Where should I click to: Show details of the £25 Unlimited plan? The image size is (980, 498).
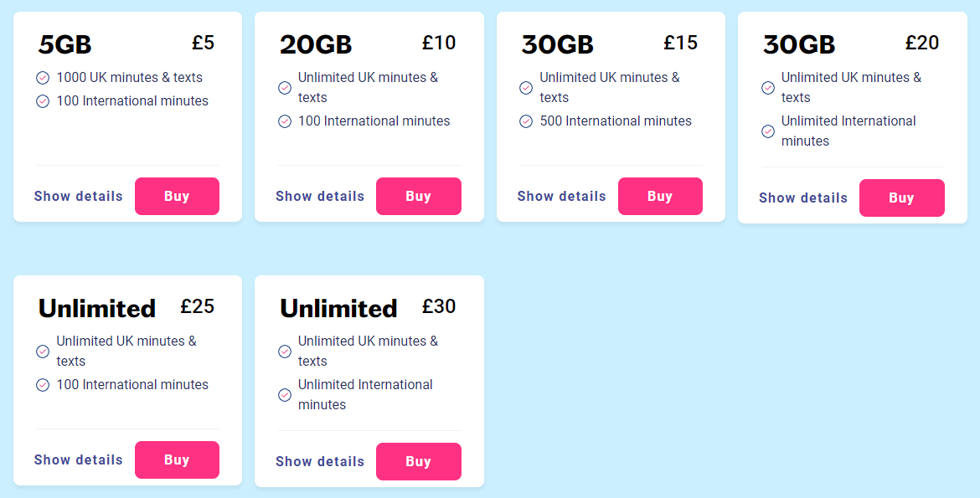point(79,460)
